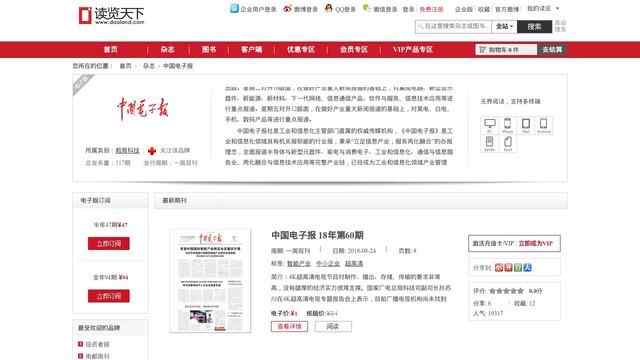Click the Kindle device icon
Image resolution: width=640 pixels, height=360 pixels.
pyautogui.click(x=489, y=143)
